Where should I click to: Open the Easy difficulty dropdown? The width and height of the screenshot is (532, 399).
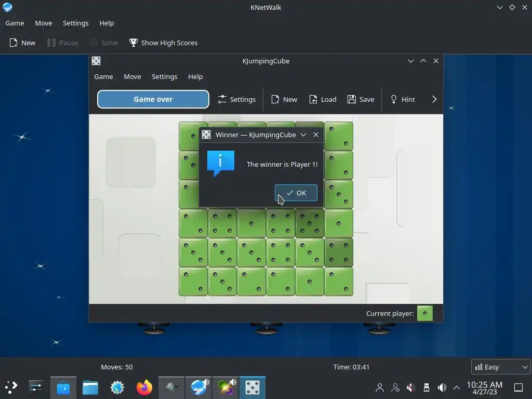[501, 367]
